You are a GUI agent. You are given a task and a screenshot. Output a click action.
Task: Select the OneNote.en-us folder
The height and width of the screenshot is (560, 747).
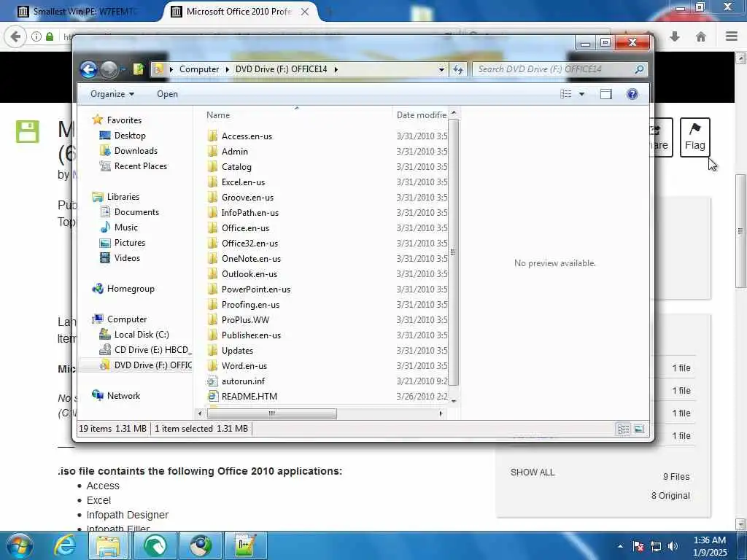coord(251,259)
